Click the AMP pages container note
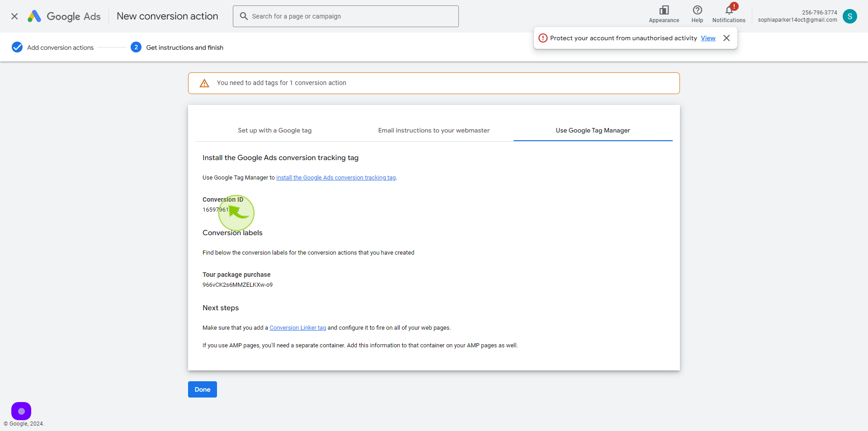Image resolution: width=868 pixels, height=431 pixels. pos(360,346)
